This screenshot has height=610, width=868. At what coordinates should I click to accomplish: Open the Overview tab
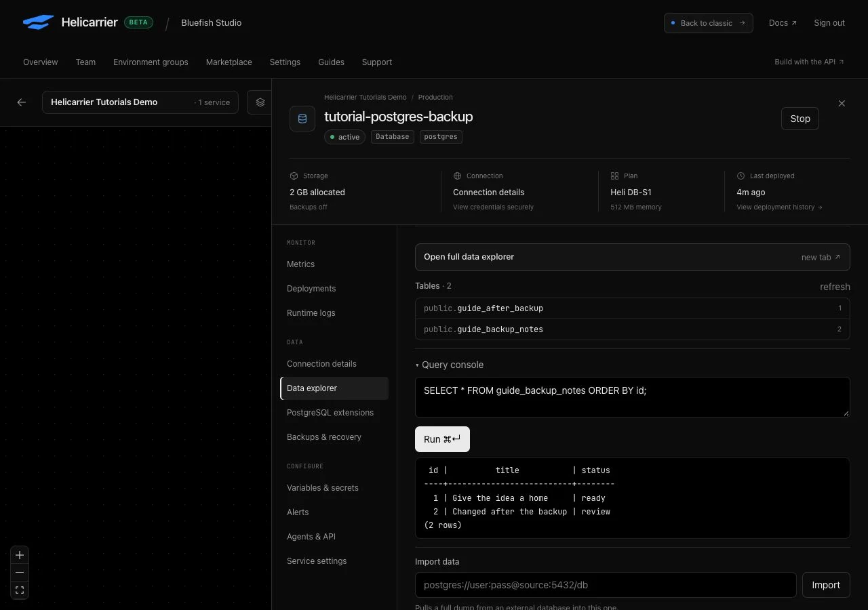pos(41,62)
